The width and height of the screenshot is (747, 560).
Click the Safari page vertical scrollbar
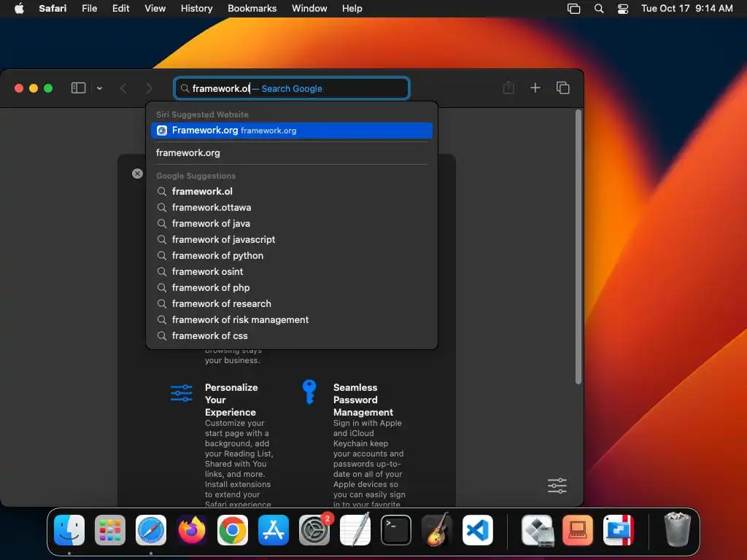578,246
